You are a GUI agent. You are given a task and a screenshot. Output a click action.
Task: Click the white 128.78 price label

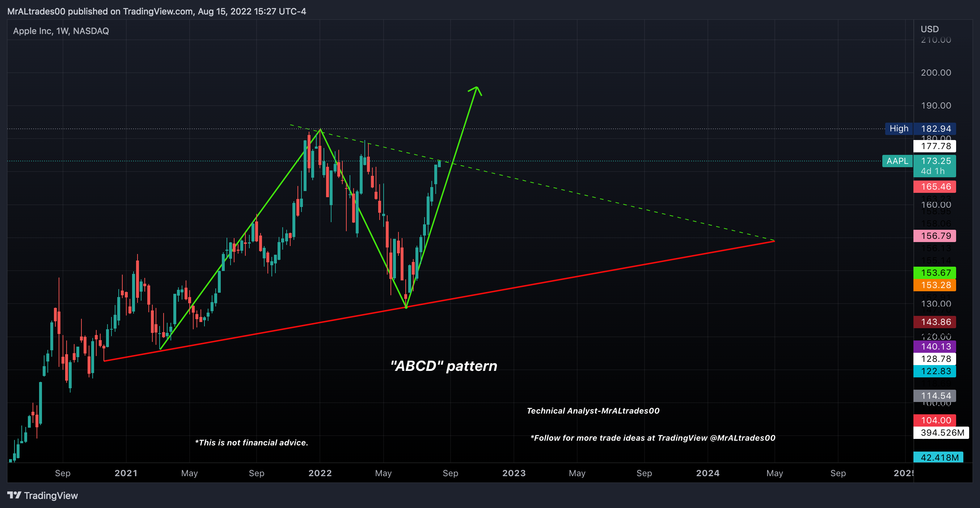click(935, 359)
